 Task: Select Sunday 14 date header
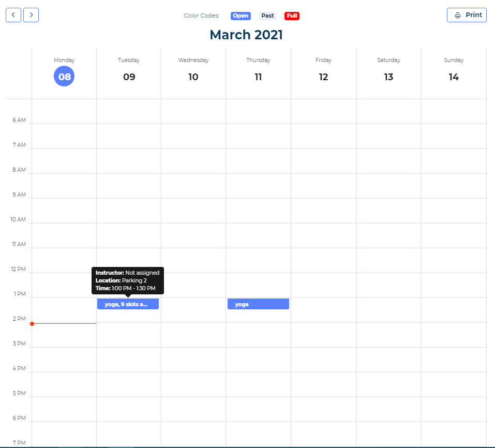click(x=454, y=77)
